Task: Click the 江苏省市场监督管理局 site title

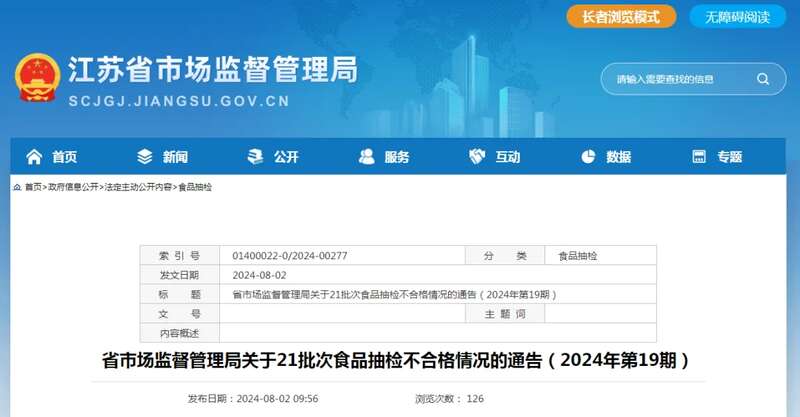Action: pos(213,70)
